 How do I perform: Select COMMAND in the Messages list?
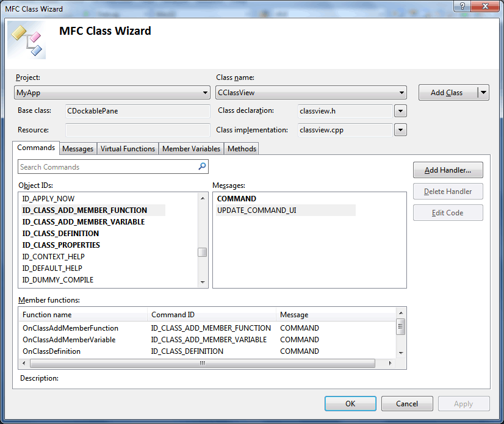click(237, 199)
